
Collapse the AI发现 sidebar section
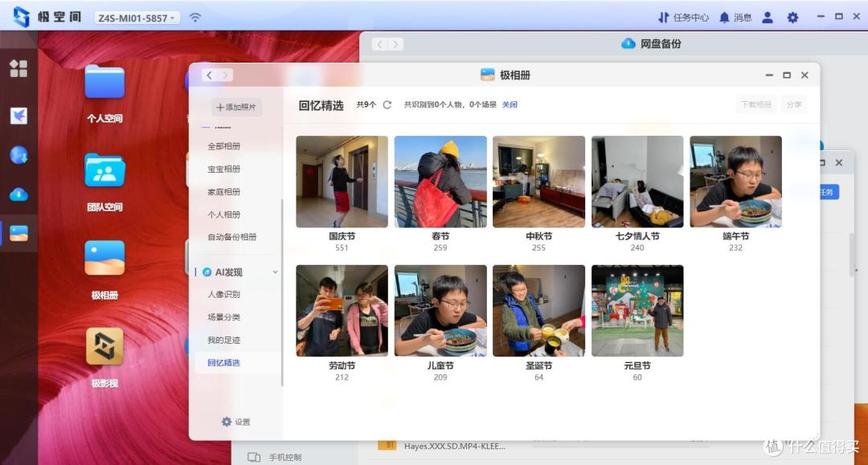point(275,272)
